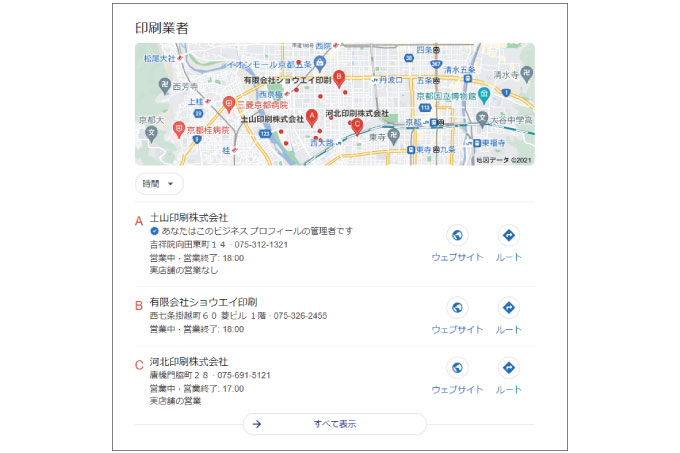680x453 pixels.
Task: Click 実店舗の営業なし text
Action: (x=184, y=270)
